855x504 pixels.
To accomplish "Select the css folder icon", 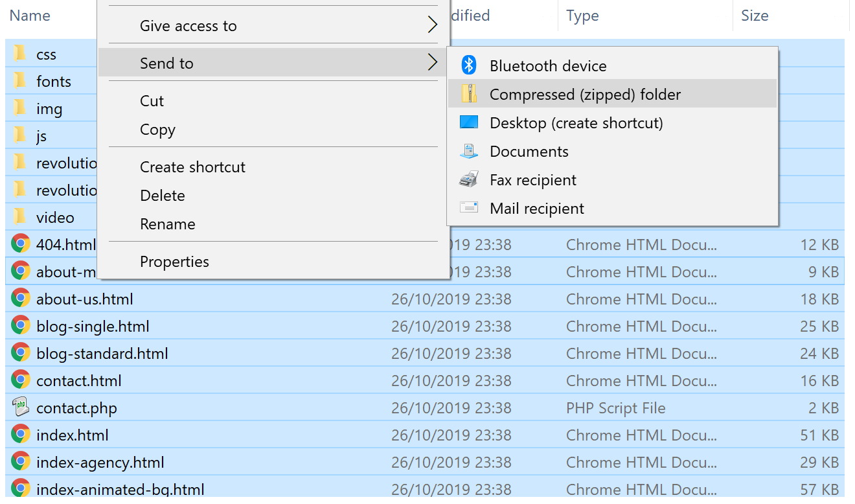I will tap(21, 54).
